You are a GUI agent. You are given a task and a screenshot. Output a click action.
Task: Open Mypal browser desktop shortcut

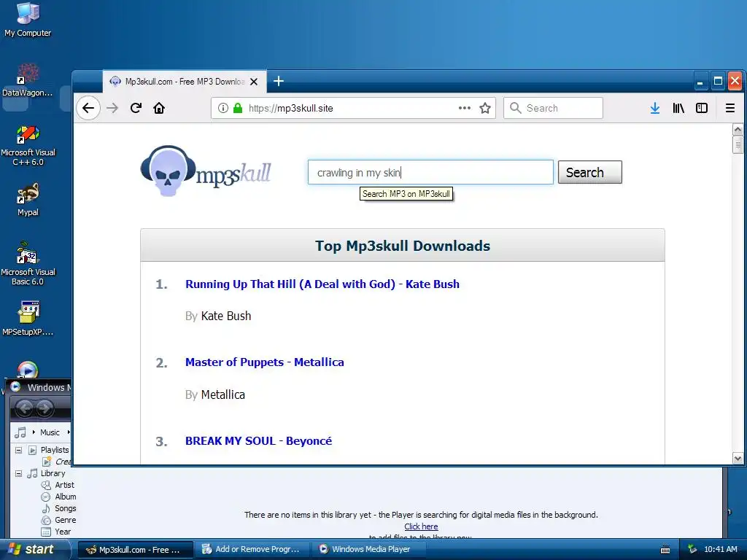click(28, 200)
